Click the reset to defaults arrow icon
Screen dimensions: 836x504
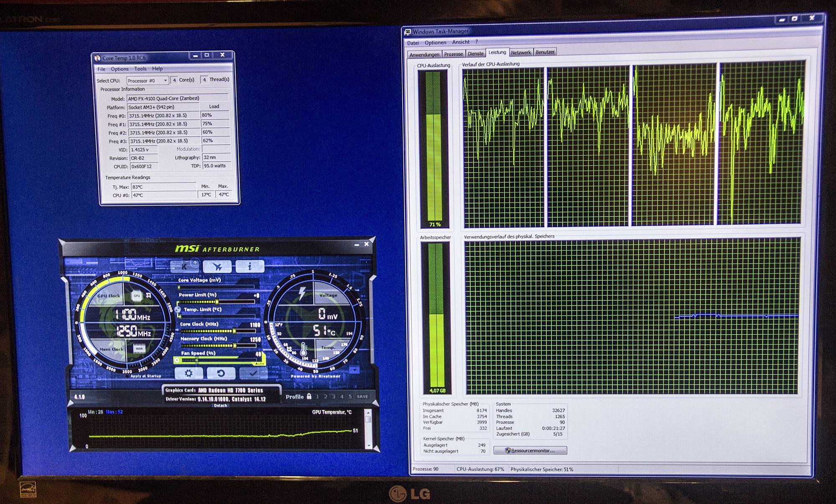click(x=221, y=373)
